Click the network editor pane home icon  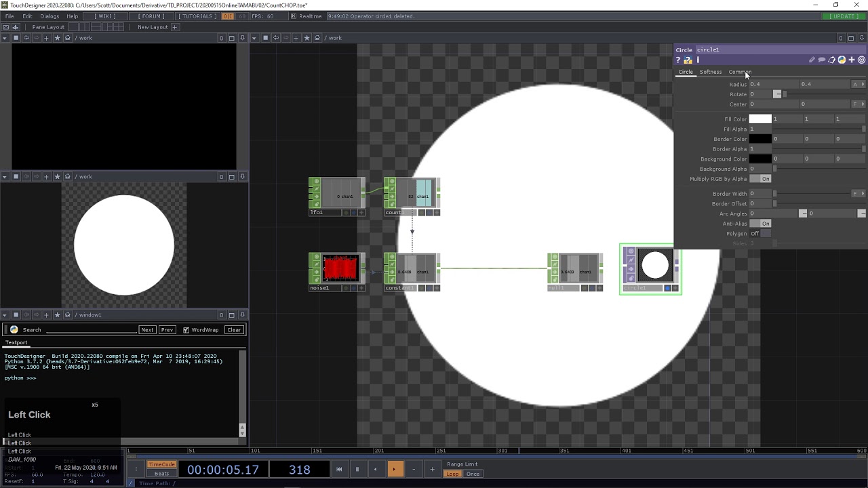(x=316, y=38)
